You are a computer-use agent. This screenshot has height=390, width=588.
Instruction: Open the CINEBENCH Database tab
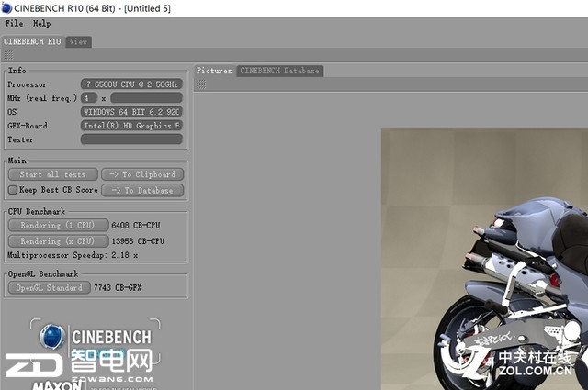[x=279, y=71]
